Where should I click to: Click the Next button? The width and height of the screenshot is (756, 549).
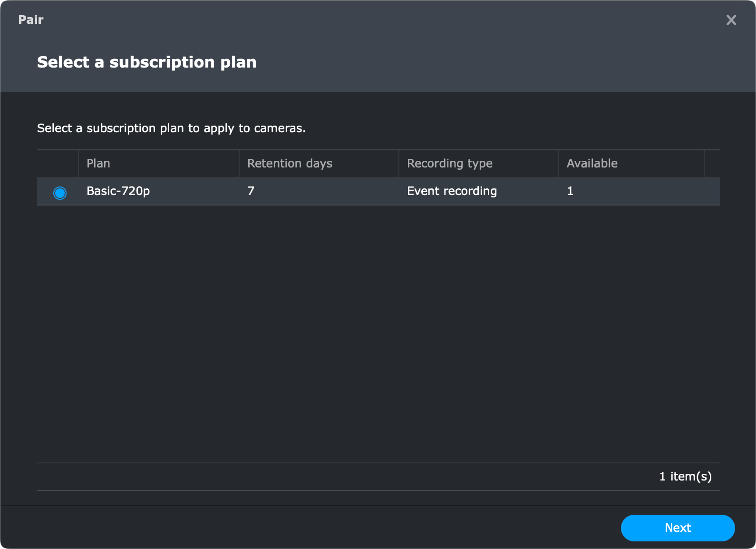pyautogui.click(x=678, y=528)
